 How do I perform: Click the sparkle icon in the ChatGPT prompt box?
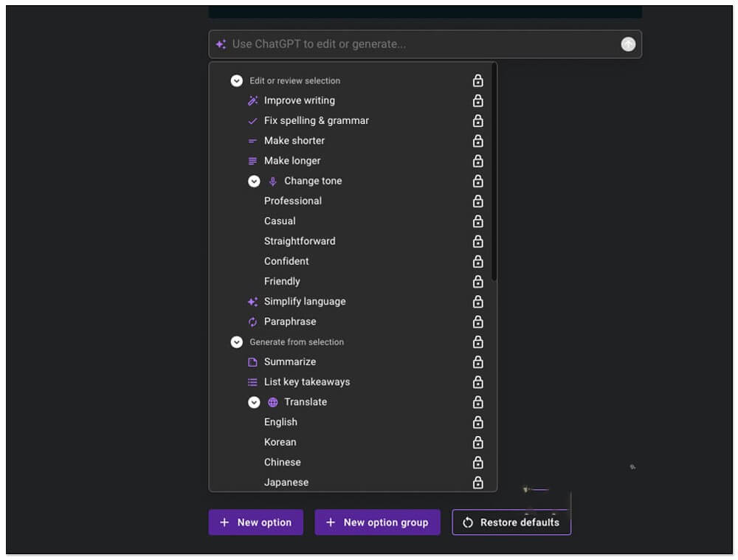(x=221, y=44)
